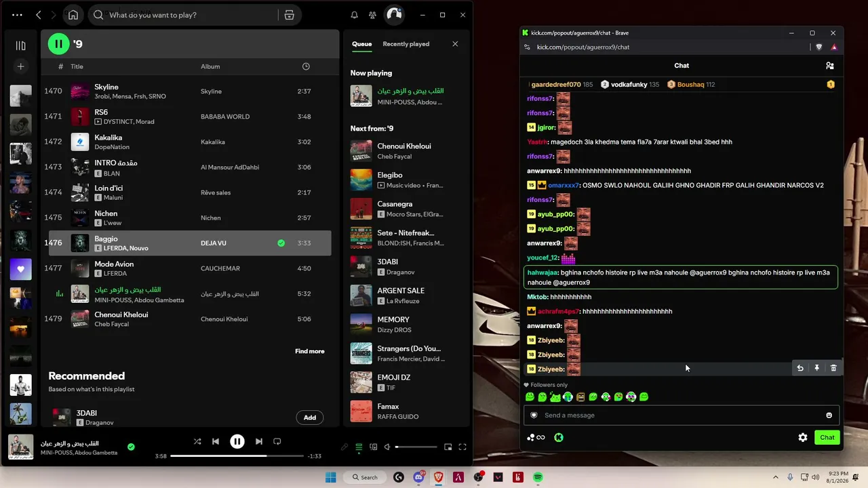Toggle saved checkmark on Baggio row

pos(281,243)
